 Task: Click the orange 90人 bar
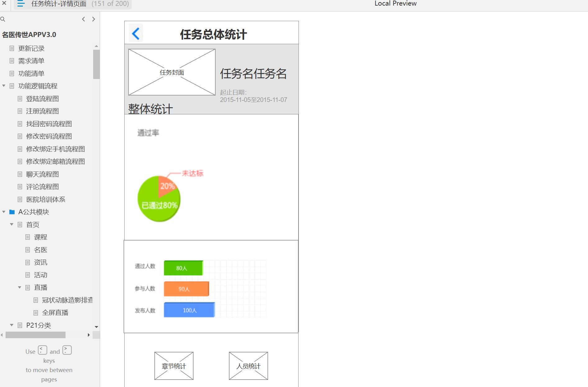click(x=186, y=289)
